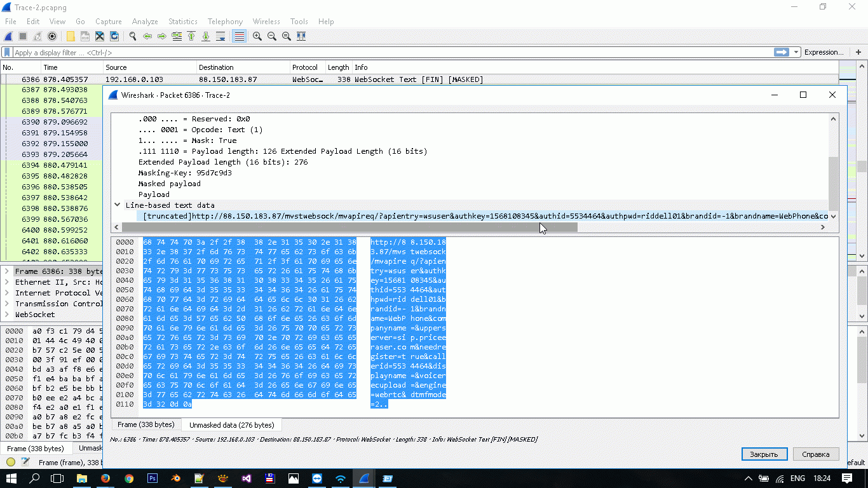The image size is (868, 488).
Task: Expand the Internet Protocol section in main window
Action: [x=7, y=293]
